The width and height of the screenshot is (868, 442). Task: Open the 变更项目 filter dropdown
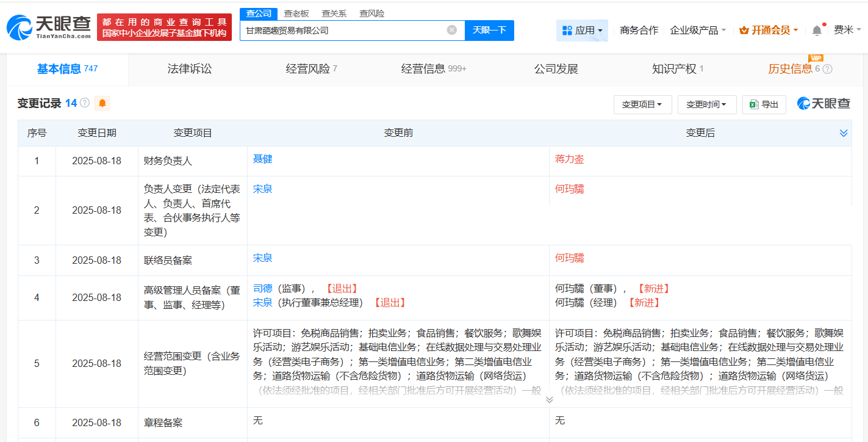coord(642,104)
